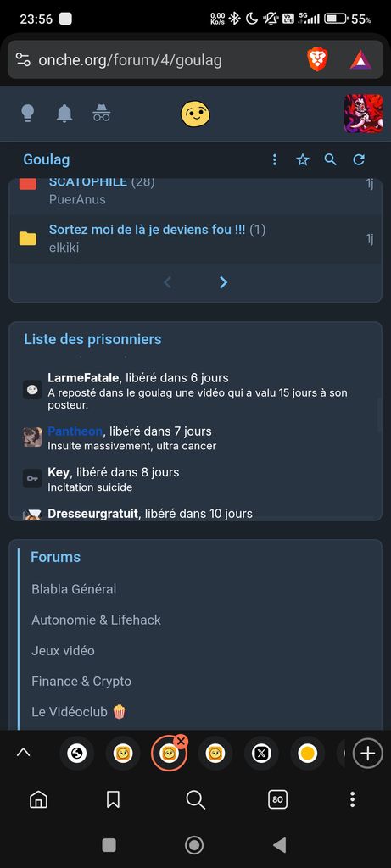Tap the Brave Rewards triangle icon
Viewport: 391px width, 868px height.
click(360, 59)
